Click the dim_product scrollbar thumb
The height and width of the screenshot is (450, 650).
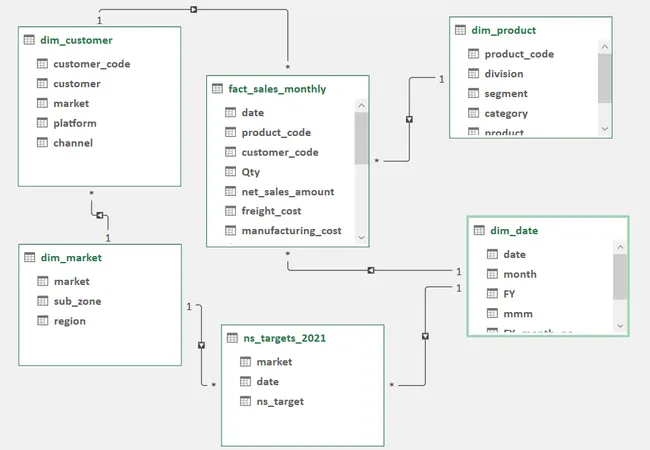pos(605,78)
